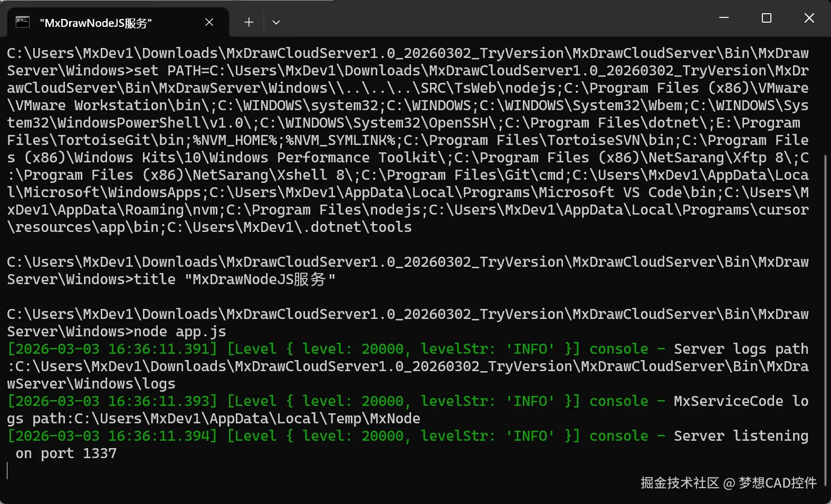Click 'INFO' on the 16:36:11.391 log line
The image size is (831, 504).
[x=530, y=349]
